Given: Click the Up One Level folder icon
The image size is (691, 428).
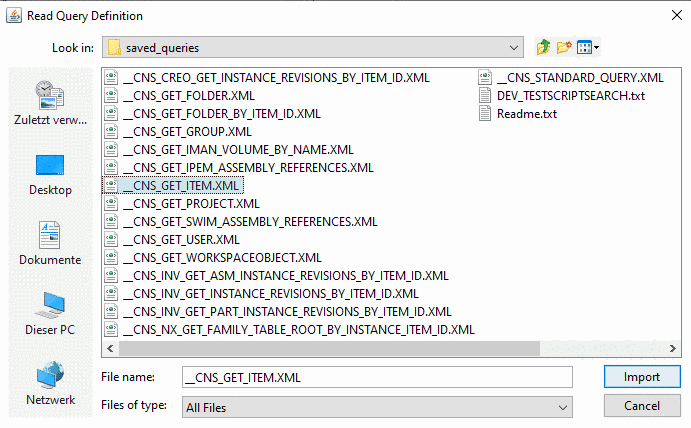Looking at the screenshot, I should (544, 47).
